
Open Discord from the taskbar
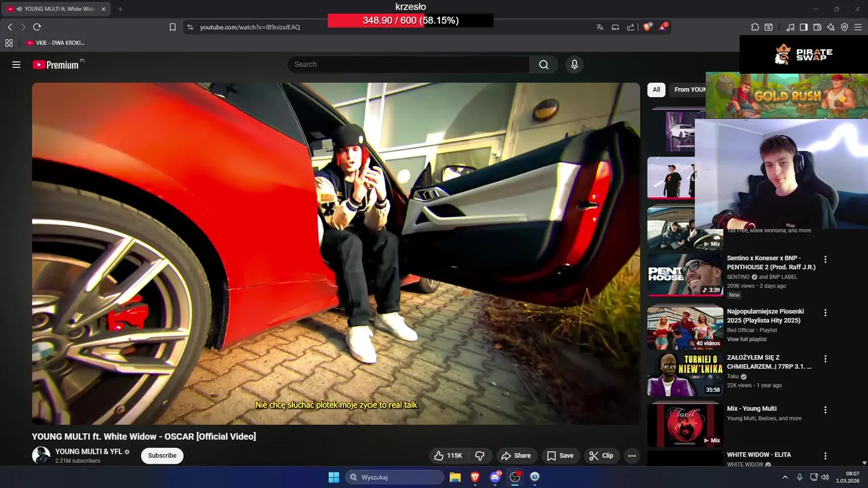click(x=495, y=477)
